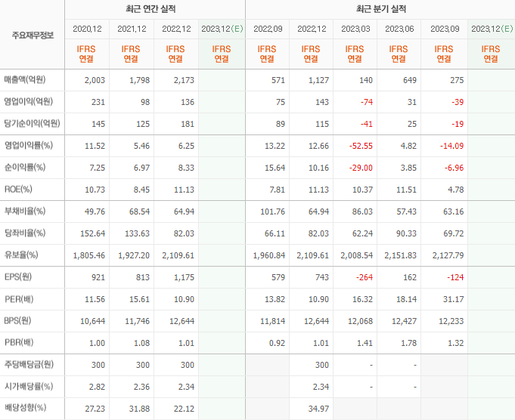Click debt ratio value 101.76

click(x=272, y=212)
